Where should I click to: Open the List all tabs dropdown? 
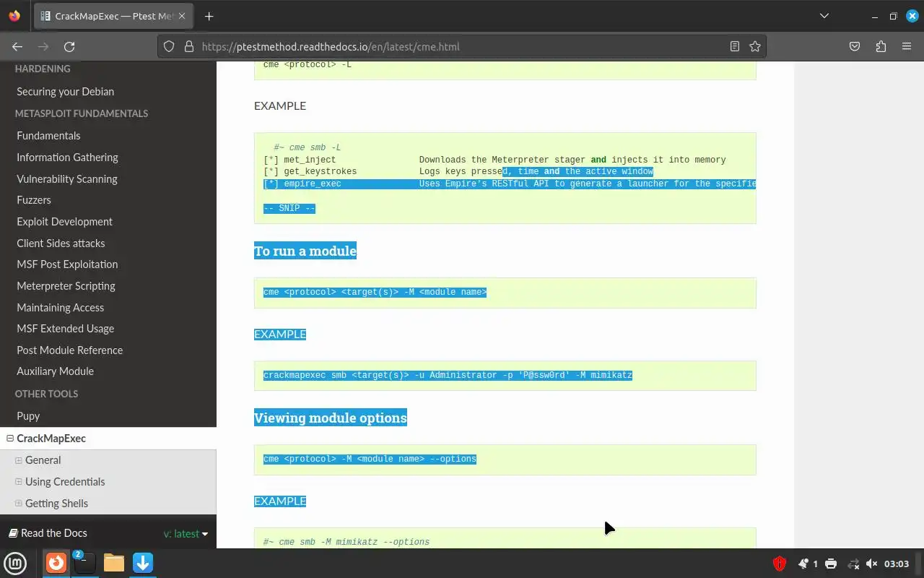point(824,16)
